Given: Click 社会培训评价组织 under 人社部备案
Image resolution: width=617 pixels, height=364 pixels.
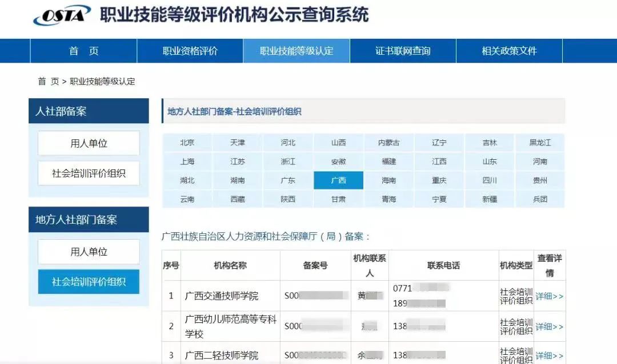Looking at the screenshot, I should point(89,173).
